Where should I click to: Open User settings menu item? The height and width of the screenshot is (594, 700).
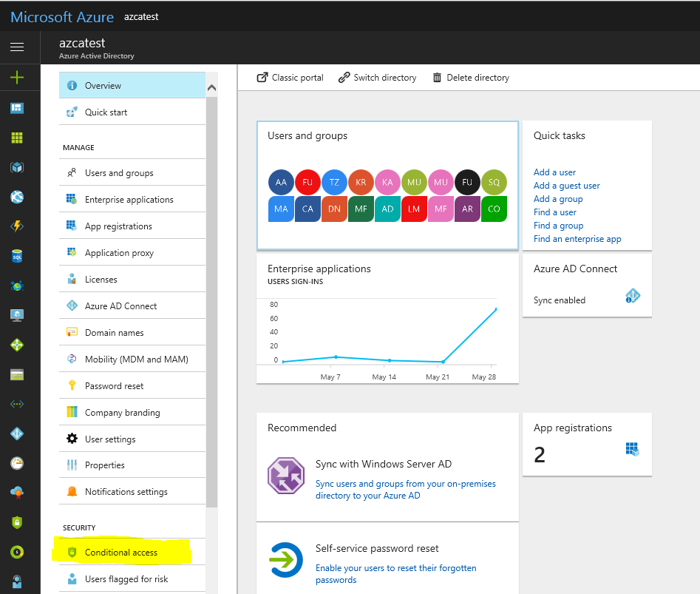click(132, 439)
